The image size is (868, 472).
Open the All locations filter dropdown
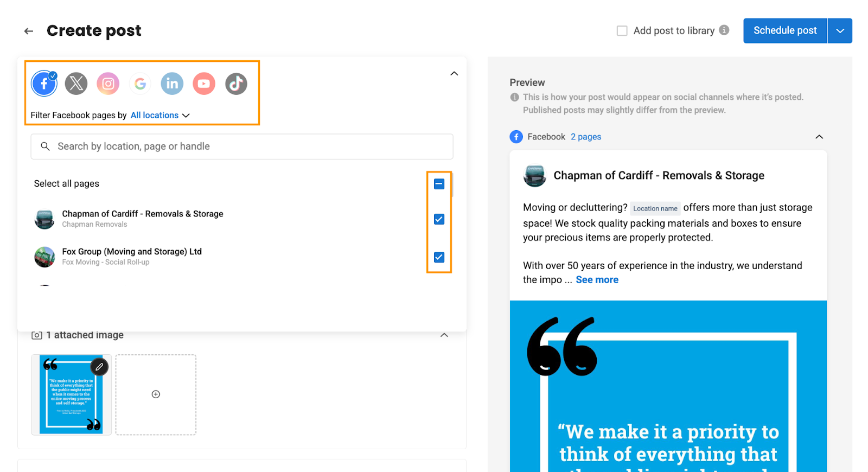click(160, 115)
